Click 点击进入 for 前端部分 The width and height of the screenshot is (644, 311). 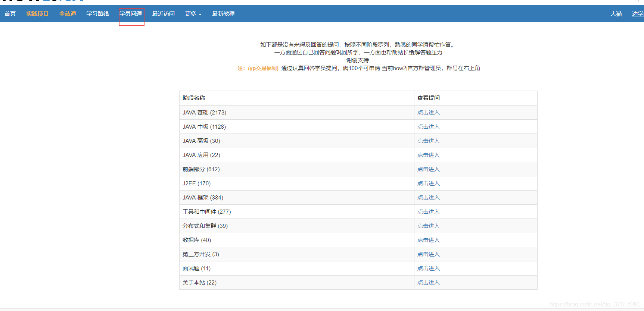click(x=429, y=169)
